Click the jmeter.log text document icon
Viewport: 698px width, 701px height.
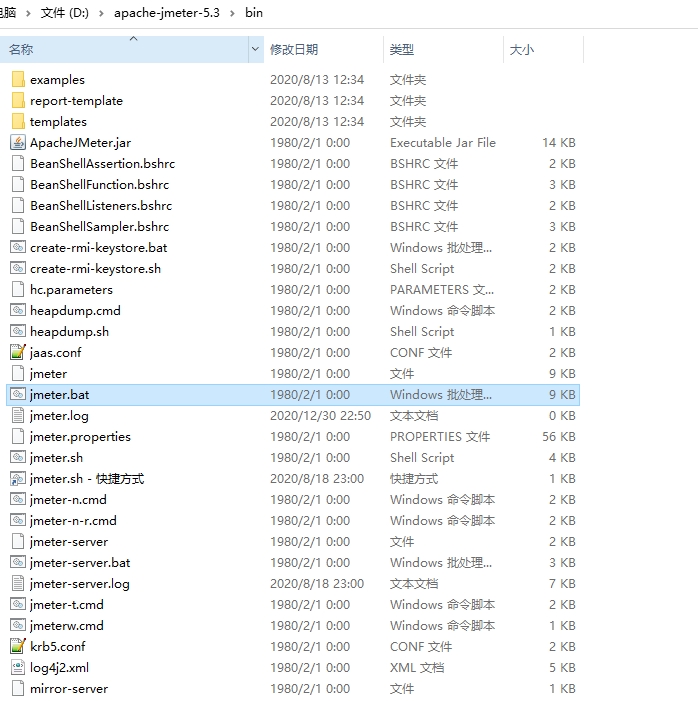18,415
